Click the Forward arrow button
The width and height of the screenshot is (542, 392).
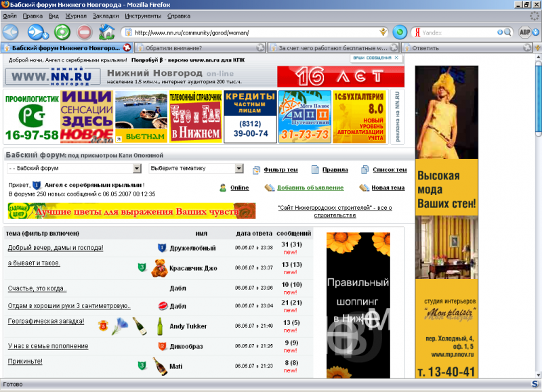click(x=35, y=32)
